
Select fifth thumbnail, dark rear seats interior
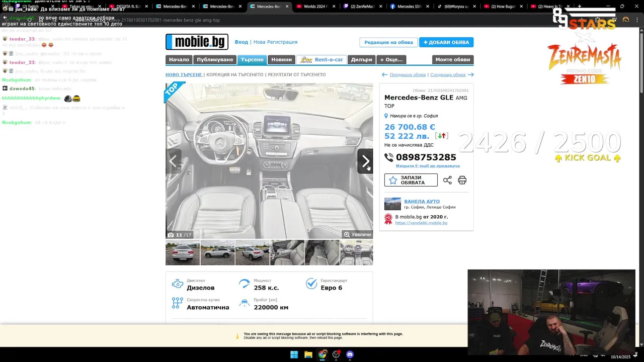point(322,252)
